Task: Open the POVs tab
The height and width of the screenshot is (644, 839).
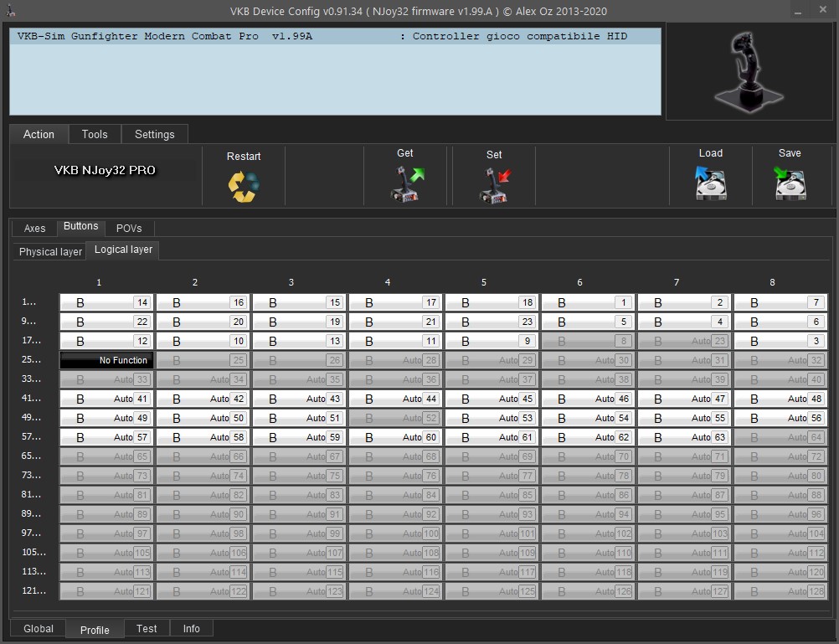Action: 129,229
